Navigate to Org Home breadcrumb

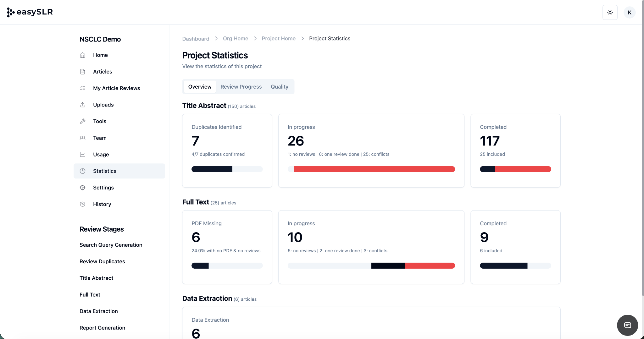coord(236,38)
